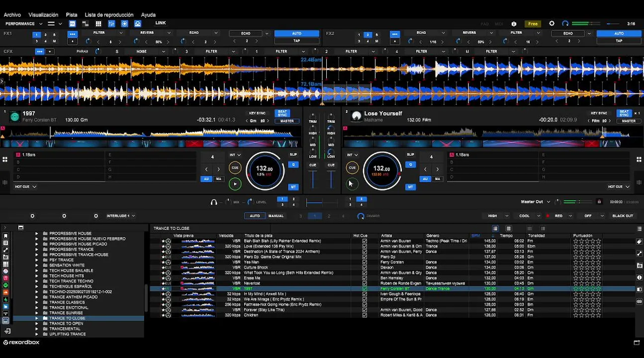Open Master Out dropdown

536,202
